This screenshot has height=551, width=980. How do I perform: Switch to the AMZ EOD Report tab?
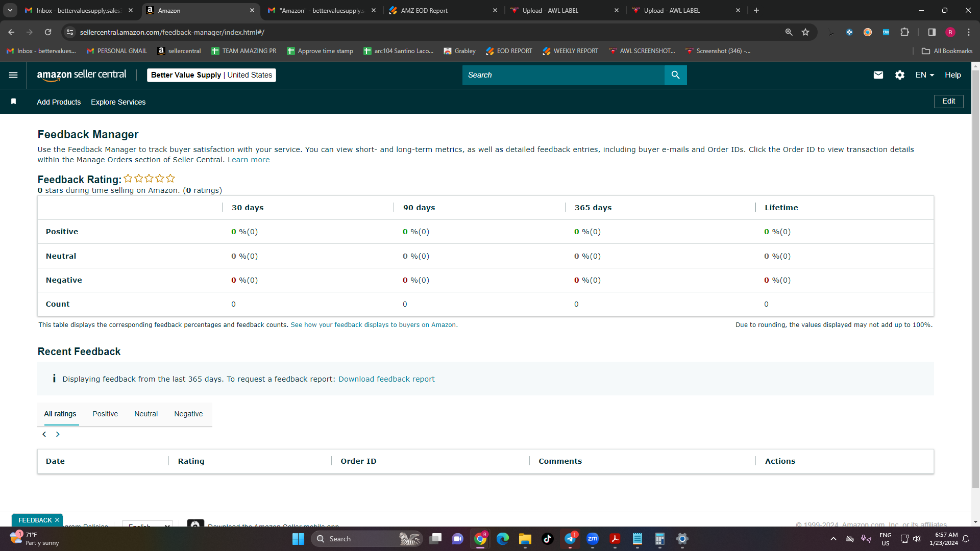click(x=443, y=10)
